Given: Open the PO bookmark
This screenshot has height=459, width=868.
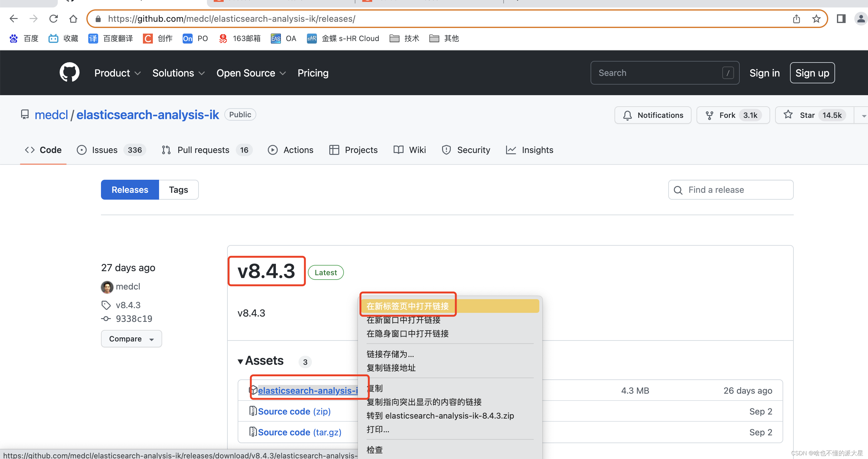Looking at the screenshot, I should coord(195,39).
